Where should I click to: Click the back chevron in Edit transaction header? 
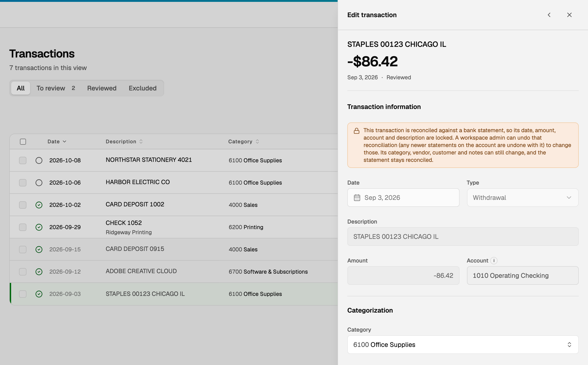point(549,15)
